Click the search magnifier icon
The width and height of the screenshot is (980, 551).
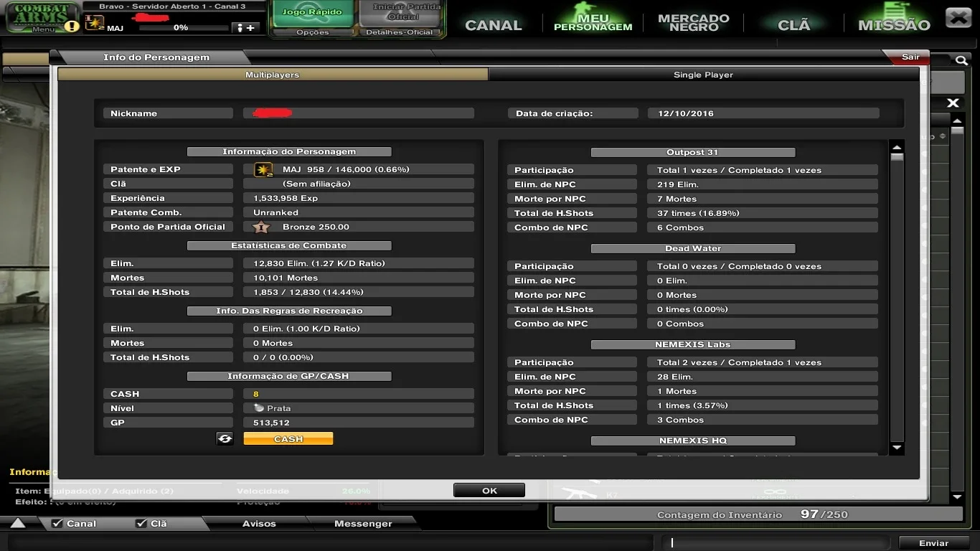[x=961, y=60]
